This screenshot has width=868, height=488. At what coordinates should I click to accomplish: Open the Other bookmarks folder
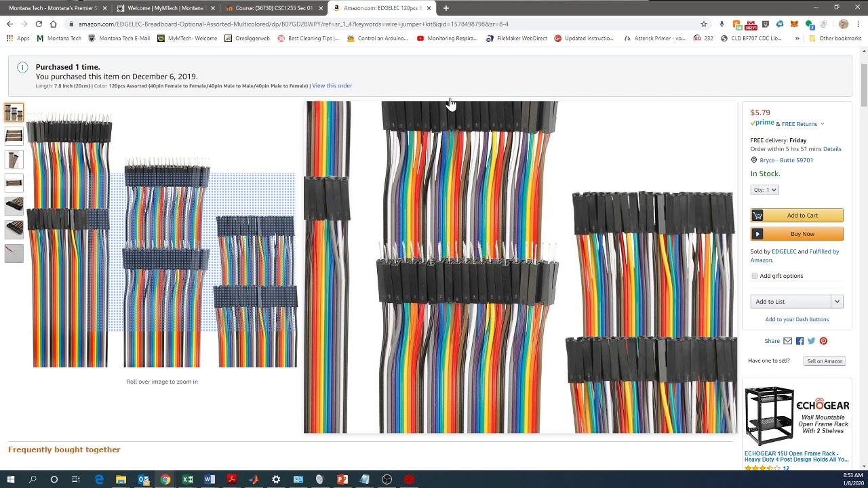coord(835,38)
